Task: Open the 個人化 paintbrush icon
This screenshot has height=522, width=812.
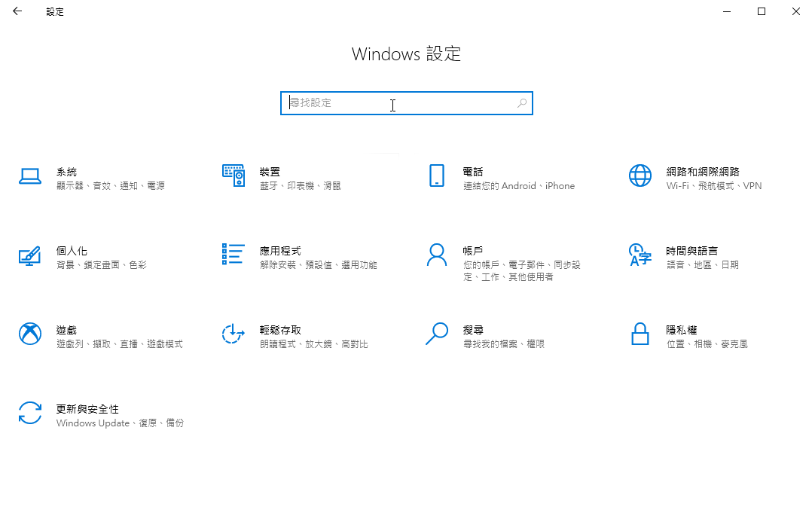Action: (29, 256)
